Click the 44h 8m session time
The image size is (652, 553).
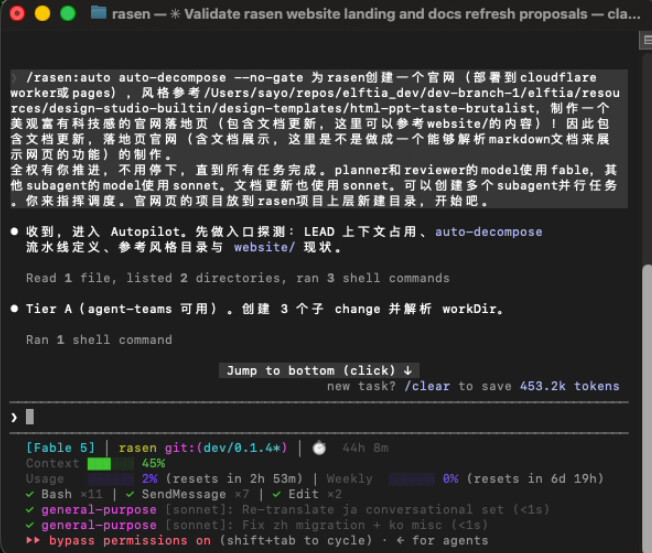[366, 448]
